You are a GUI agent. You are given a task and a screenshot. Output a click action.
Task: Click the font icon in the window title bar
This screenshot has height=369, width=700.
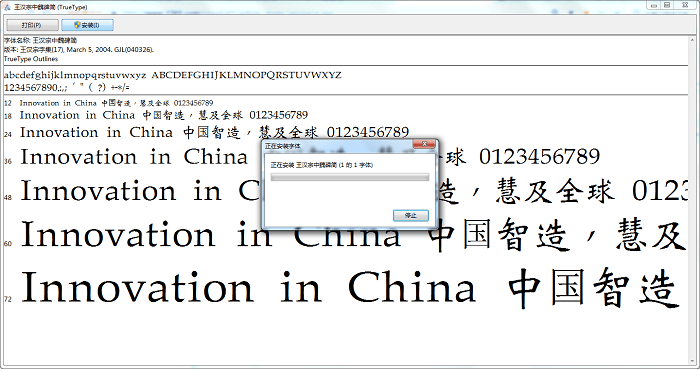point(7,7)
